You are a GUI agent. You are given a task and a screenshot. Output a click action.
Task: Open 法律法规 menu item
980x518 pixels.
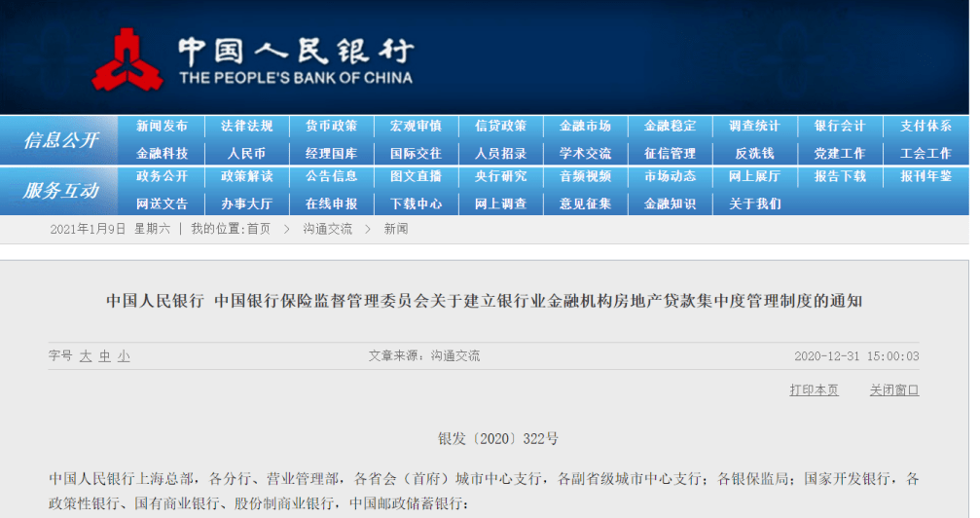tap(247, 126)
